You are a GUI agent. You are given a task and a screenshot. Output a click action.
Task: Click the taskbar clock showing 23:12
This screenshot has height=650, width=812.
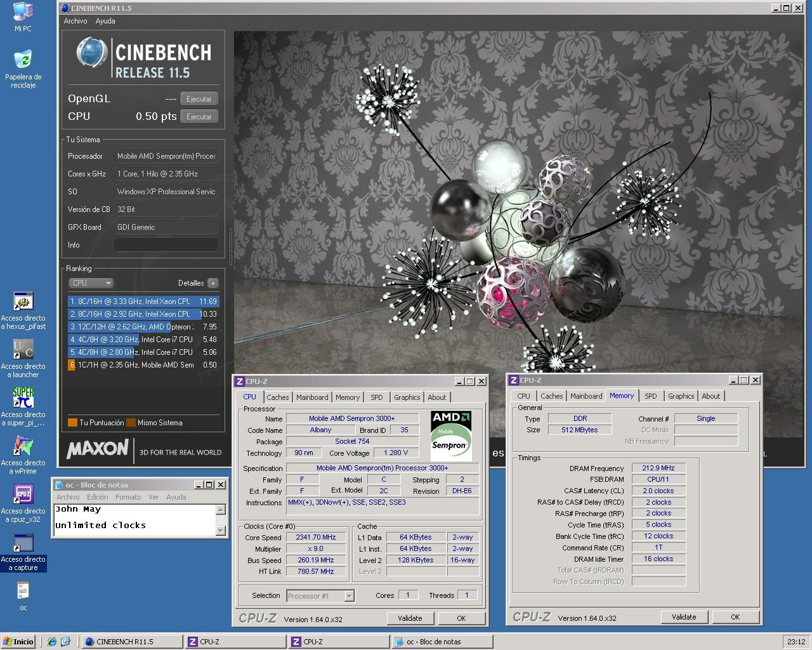pyautogui.click(x=796, y=642)
